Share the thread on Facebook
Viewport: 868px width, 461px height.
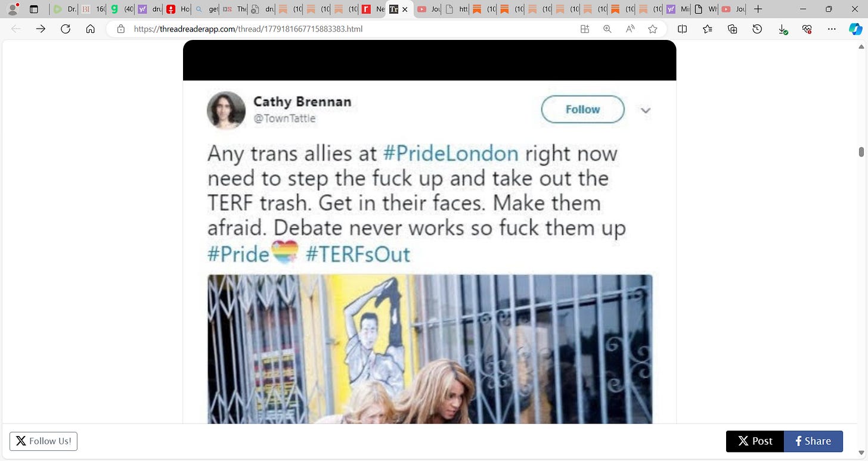pyautogui.click(x=813, y=441)
